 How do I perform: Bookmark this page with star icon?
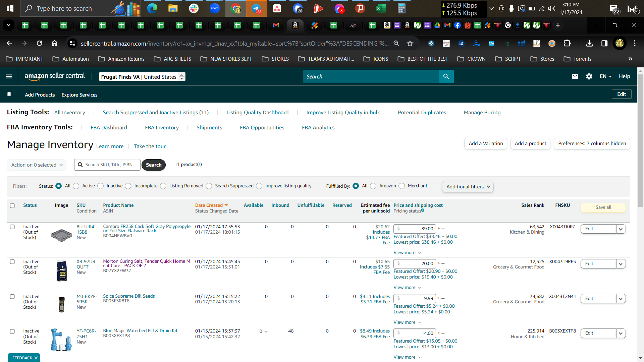[x=410, y=43]
